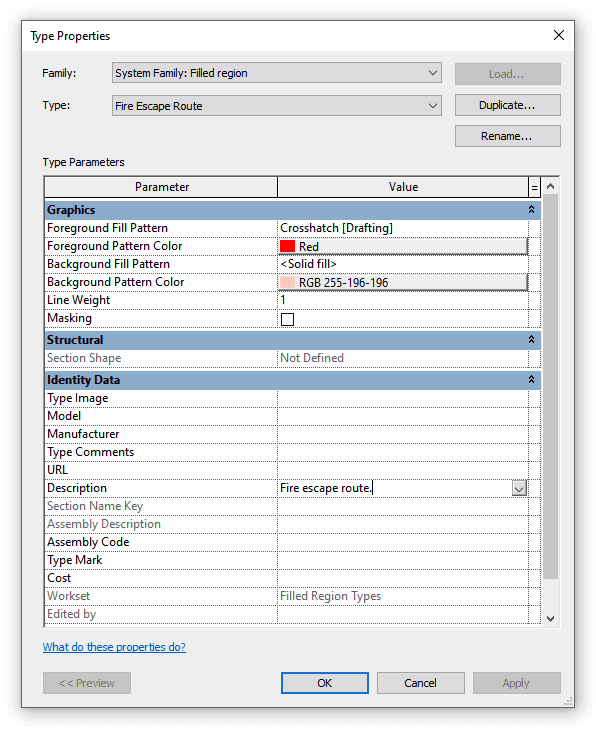Open the Family dropdown
Image resolution: width=596 pixels, height=731 pixels.
pos(277,73)
